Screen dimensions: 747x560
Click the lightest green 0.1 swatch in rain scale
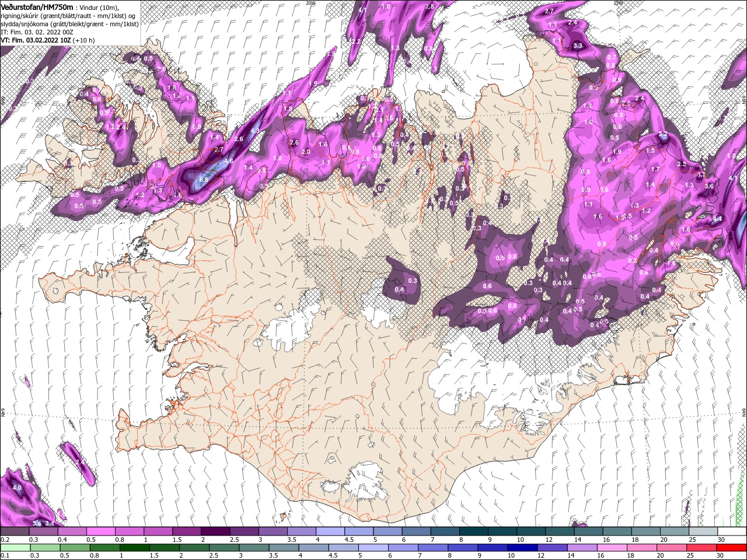click(x=14, y=548)
